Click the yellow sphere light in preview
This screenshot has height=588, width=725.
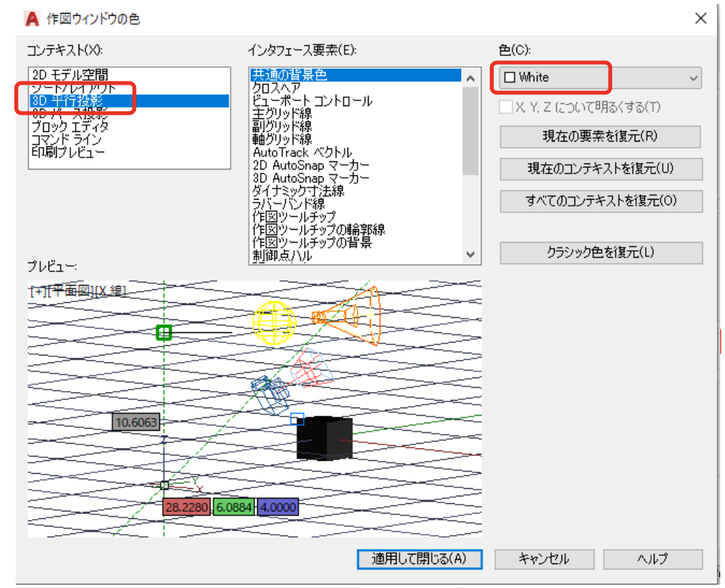click(x=274, y=322)
